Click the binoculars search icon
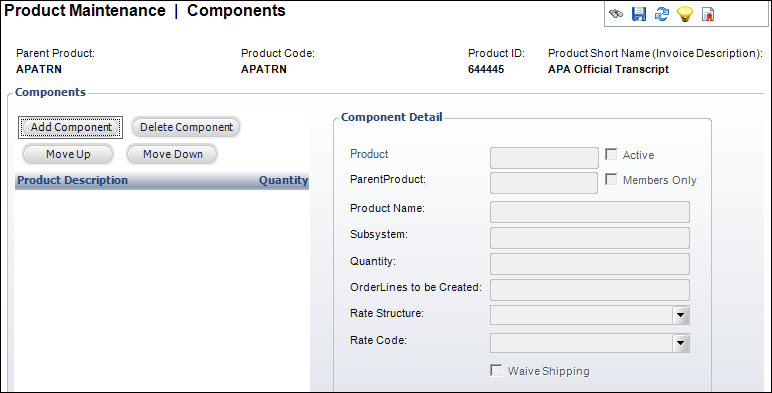Screen dimensions: 772x393 (616, 14)
